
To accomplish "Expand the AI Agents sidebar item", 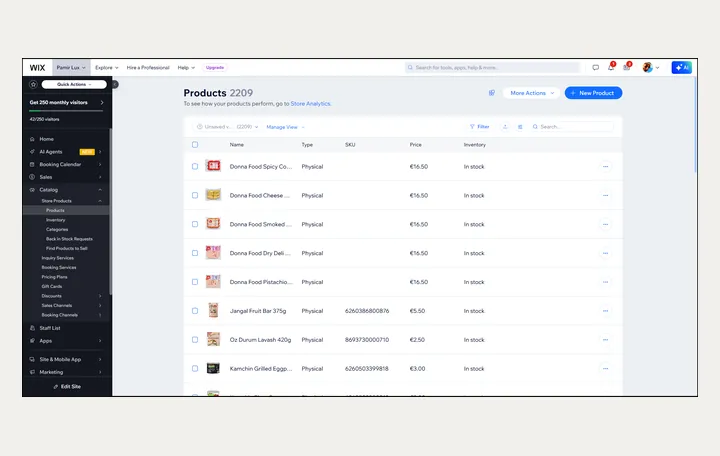I will (x=100, y=152).
